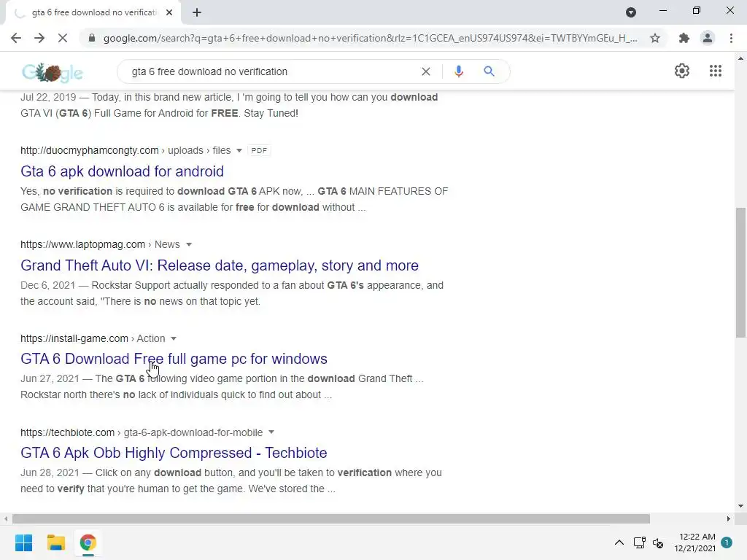Open the tab search dropdown circle
The image size is (747, 560).
[x=631, y=12]
